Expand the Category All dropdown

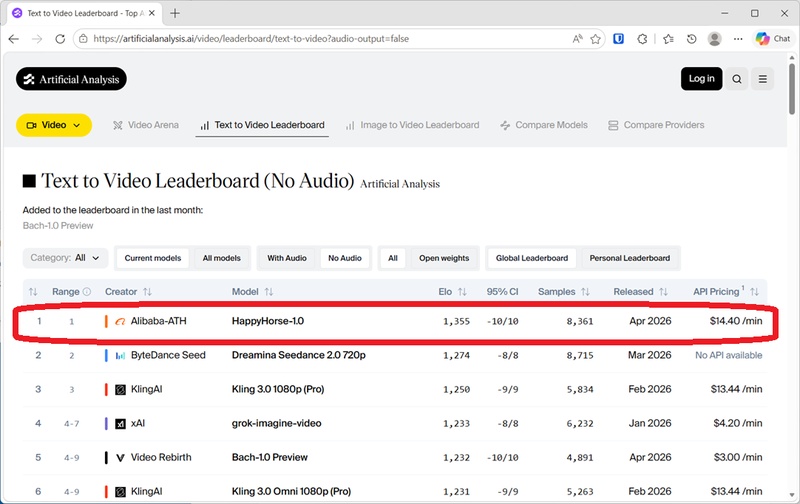[x=65, y=258]
